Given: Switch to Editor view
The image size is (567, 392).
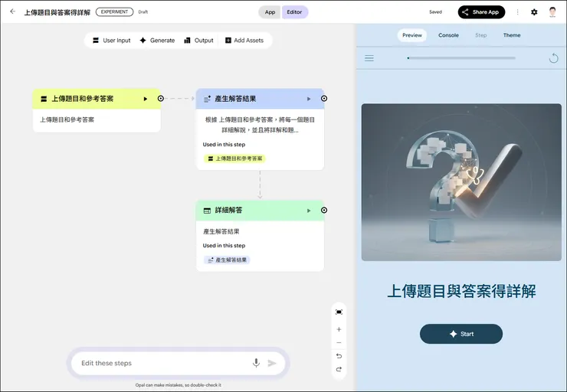Looking at the screenshot, I should tap(294, 12).
